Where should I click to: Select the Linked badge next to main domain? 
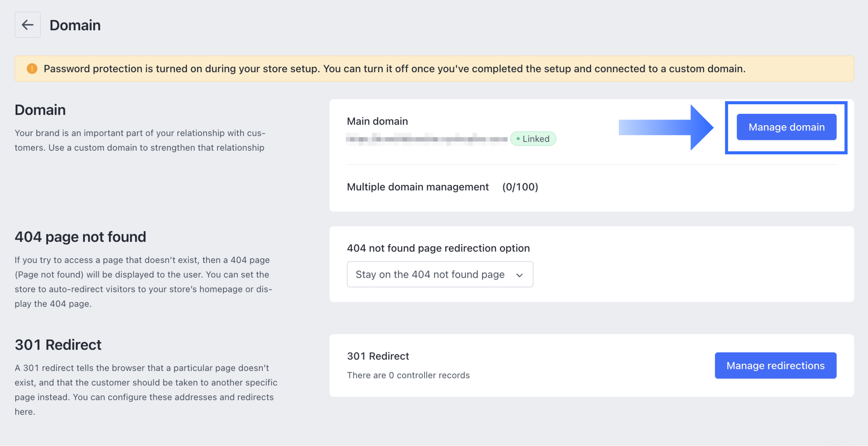click(x=533, y=138)
